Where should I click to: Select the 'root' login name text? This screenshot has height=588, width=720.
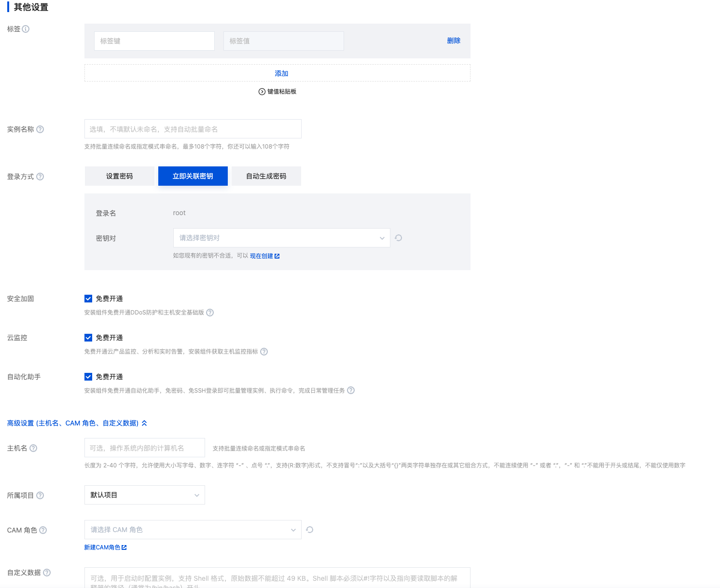(x=179, y=213)
